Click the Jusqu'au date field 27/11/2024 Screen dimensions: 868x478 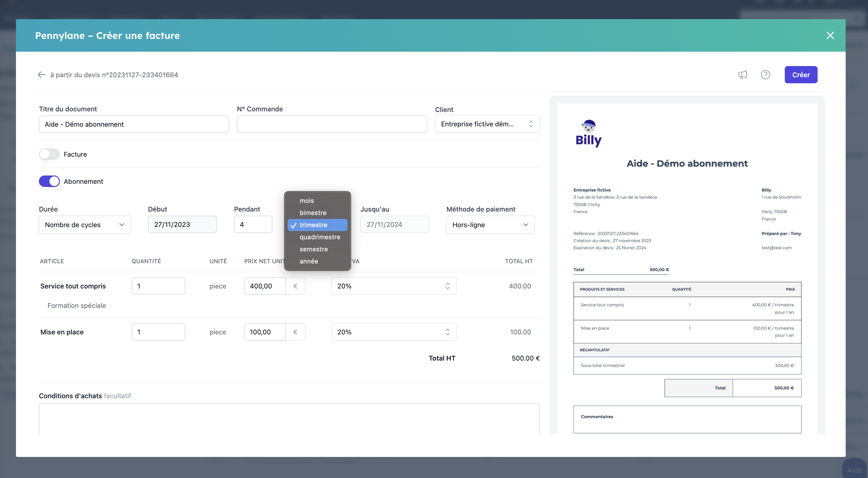pyautogui.click(x=394, y=225)
